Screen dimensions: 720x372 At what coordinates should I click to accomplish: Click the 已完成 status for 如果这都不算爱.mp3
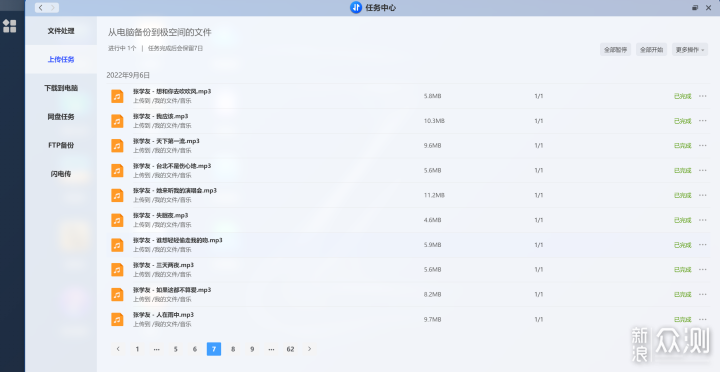point(682,294)
